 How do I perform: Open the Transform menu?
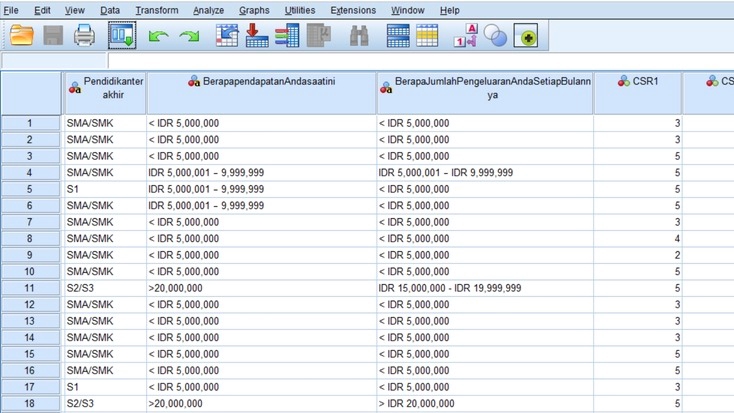coord(157,10)
